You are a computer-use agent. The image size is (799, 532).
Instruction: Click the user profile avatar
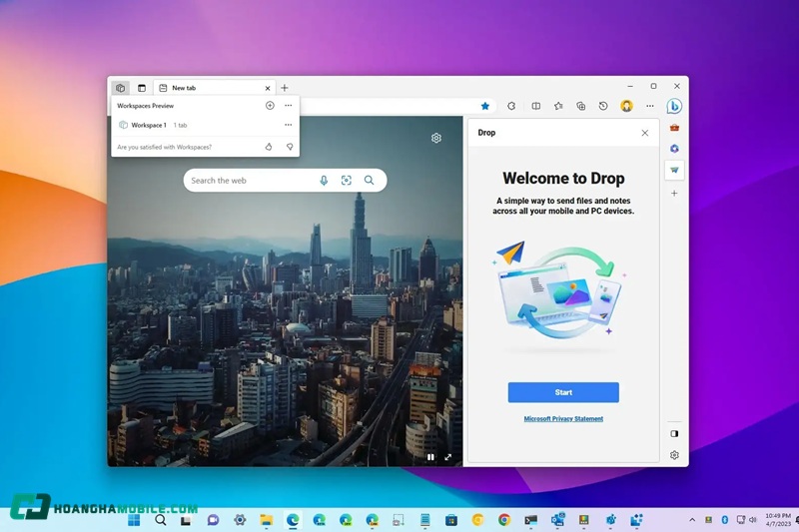tap(626, 106)
